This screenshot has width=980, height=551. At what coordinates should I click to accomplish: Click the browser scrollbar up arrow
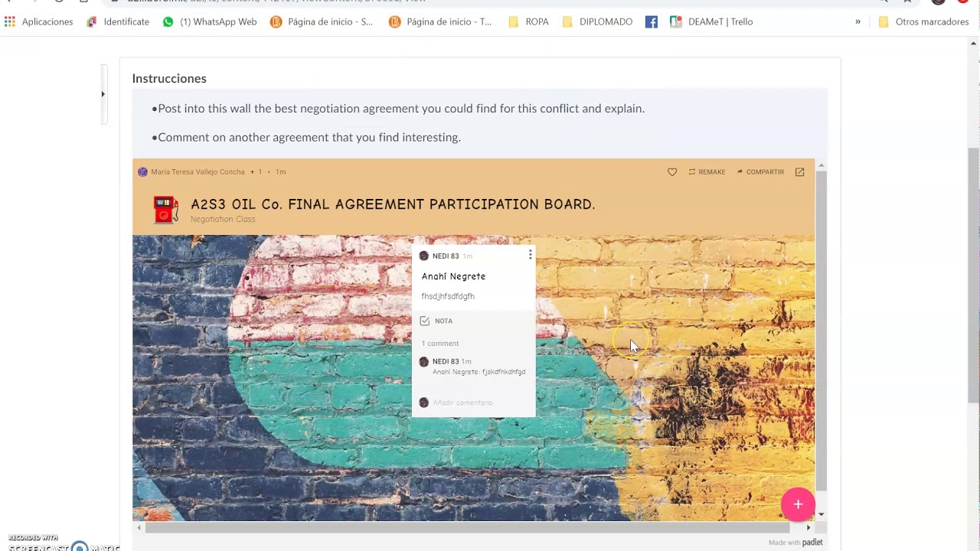pos(974,44)
